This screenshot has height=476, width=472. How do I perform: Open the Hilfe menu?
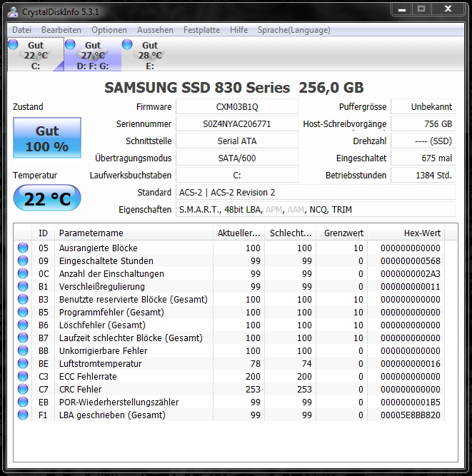pos(238,30)
